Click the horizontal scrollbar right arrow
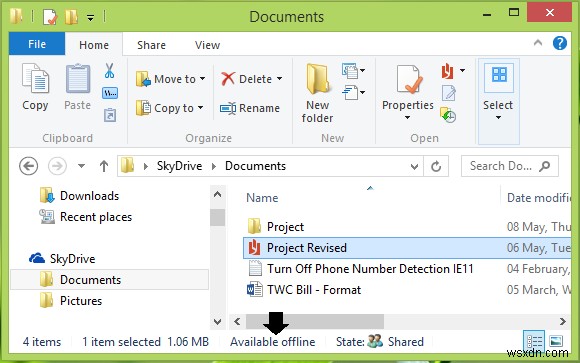This screenshot has width=580, height=363. 563,322
